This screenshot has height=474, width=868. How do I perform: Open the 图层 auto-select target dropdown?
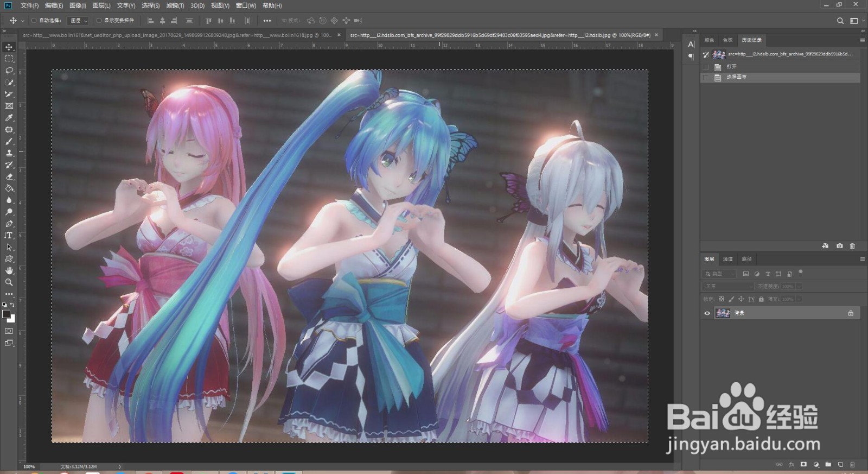(x=79, y=21)
